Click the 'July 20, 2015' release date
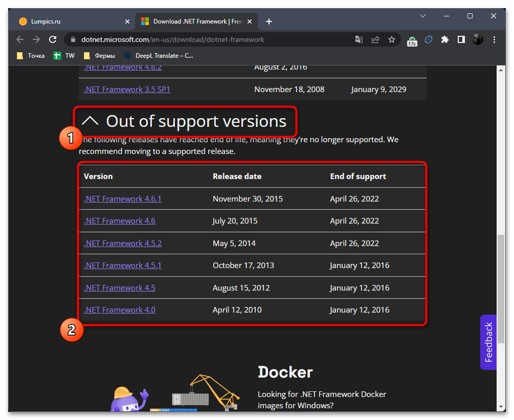Screen dimensions: 514x420 (235, 220)
